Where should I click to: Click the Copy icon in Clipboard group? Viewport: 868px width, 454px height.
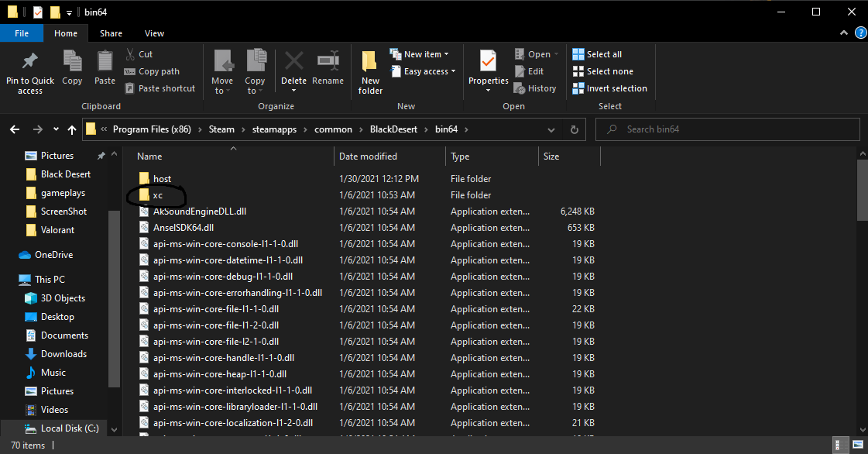click(72, 62)
